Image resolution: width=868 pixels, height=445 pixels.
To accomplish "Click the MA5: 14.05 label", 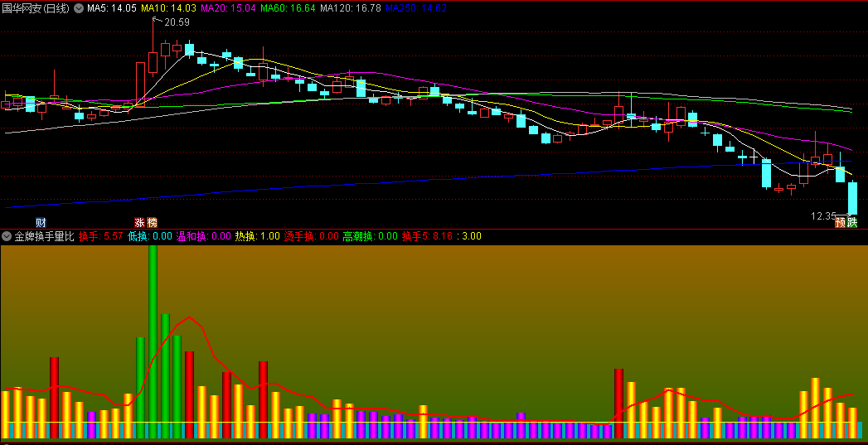I will pos(112,8).
